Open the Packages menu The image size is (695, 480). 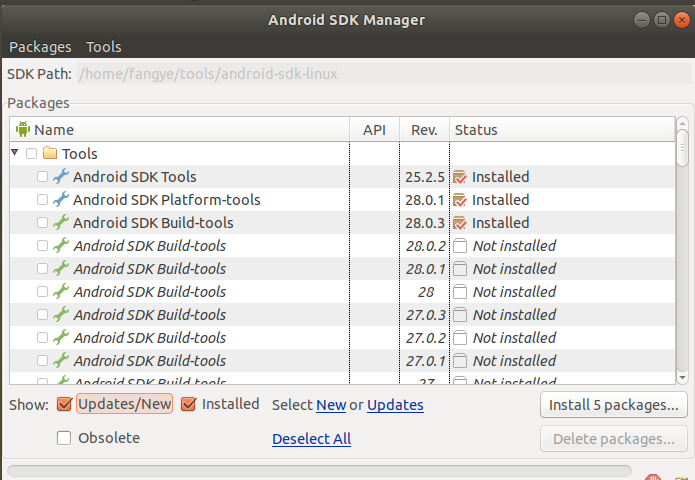pyautogui.click(x=40, y=47)
